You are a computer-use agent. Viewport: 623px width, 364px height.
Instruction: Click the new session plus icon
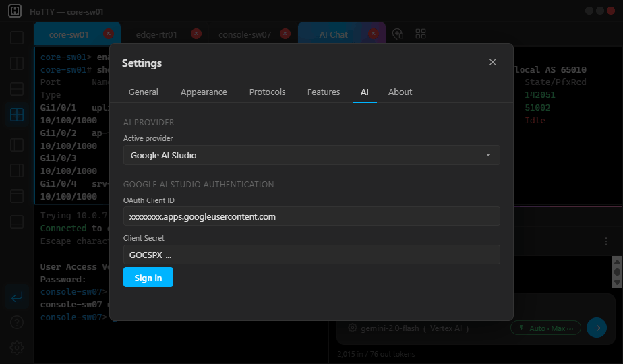[398, 34]
